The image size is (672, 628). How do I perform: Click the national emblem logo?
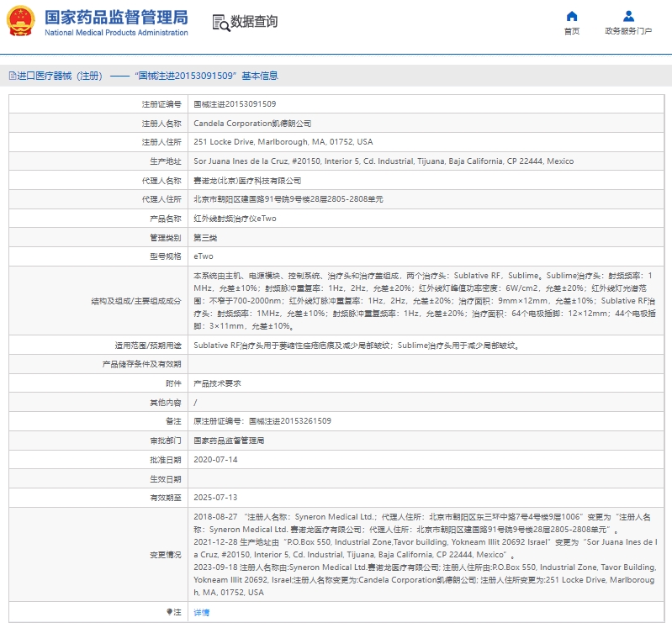point(20,21)
